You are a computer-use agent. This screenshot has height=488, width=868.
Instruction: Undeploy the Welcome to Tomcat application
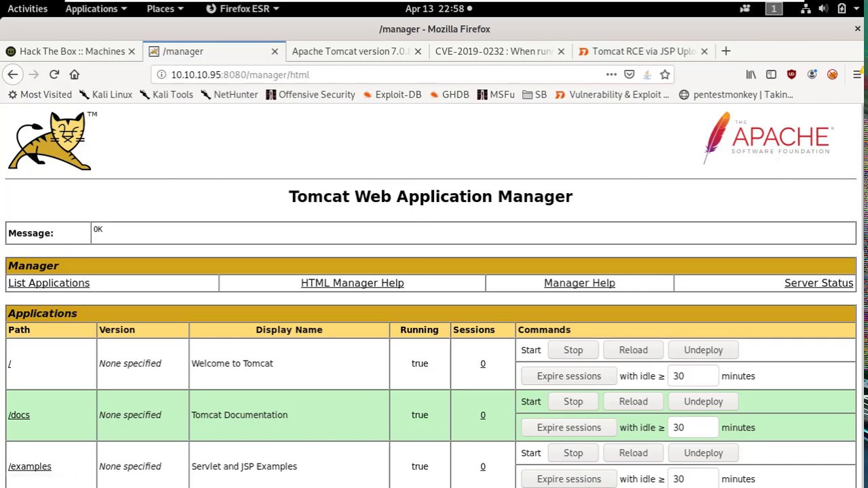coord(703,350)
